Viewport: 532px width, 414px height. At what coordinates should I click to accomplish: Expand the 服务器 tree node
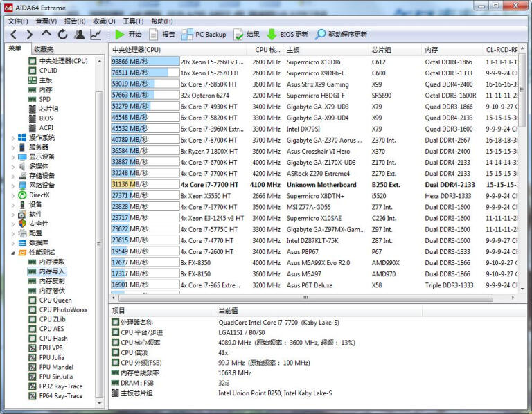(13, 147)
